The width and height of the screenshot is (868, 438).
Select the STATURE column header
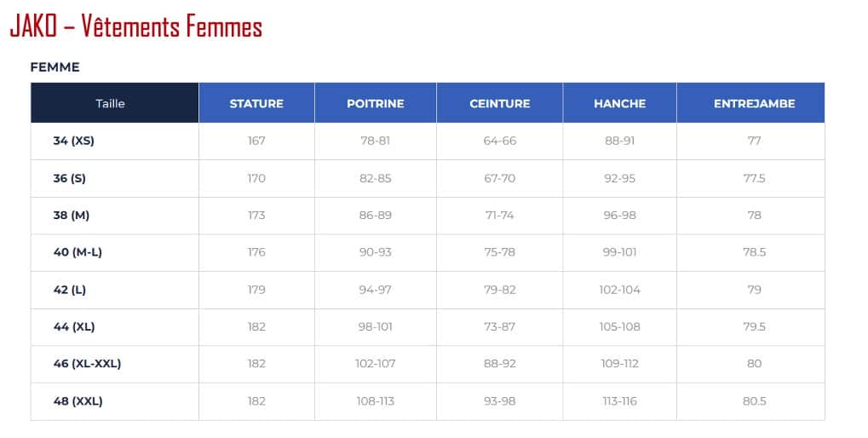[257, 103]
